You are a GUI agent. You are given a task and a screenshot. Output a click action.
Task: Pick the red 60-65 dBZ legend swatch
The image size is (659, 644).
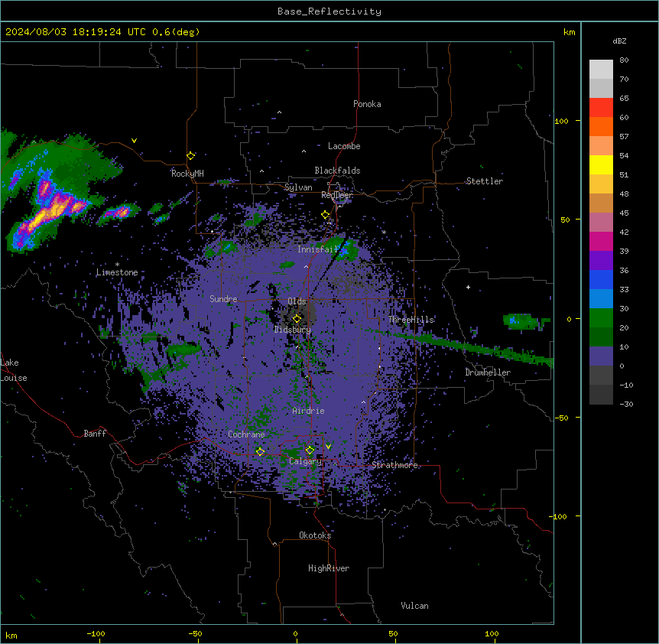pyautogui.click(x=601, y=107)
